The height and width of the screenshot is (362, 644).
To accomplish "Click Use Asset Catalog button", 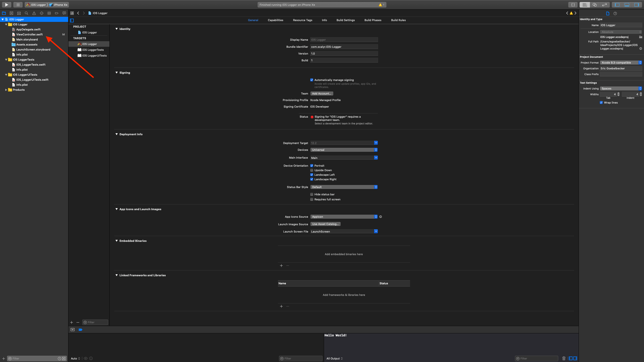I will coord(325,224).
